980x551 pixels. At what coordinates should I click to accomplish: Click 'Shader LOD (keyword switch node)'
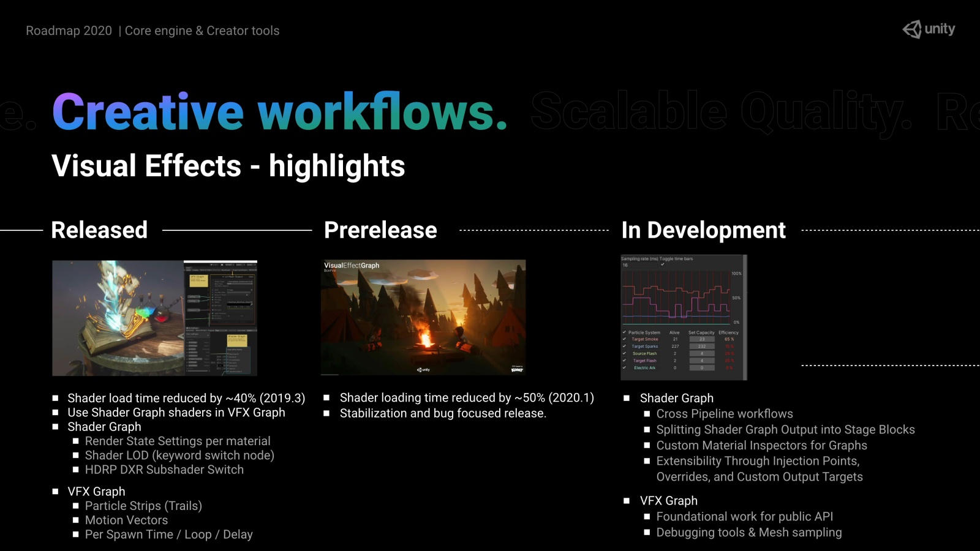point(179,455)
